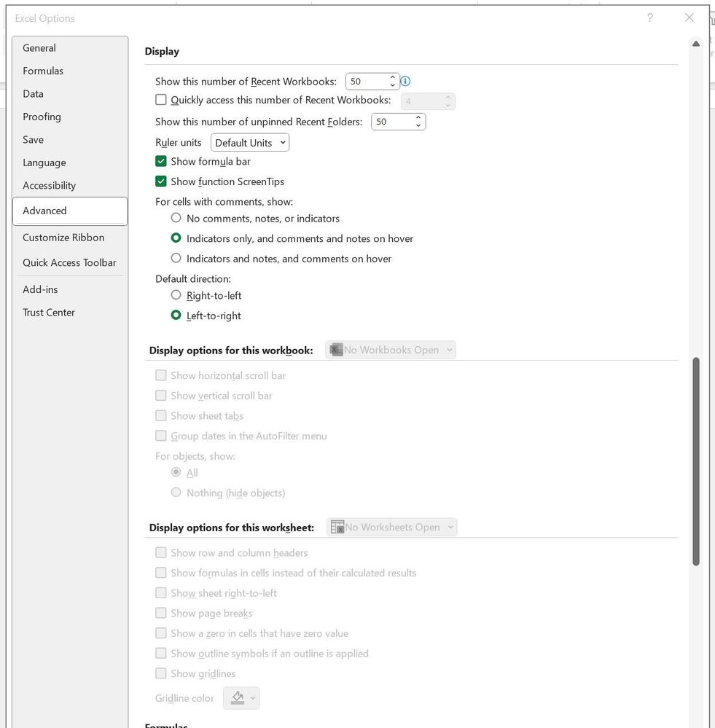715x728 pixels.
Task: Increase unpinned Recent Folders count up arrow
Action: [x=418, y=117]
